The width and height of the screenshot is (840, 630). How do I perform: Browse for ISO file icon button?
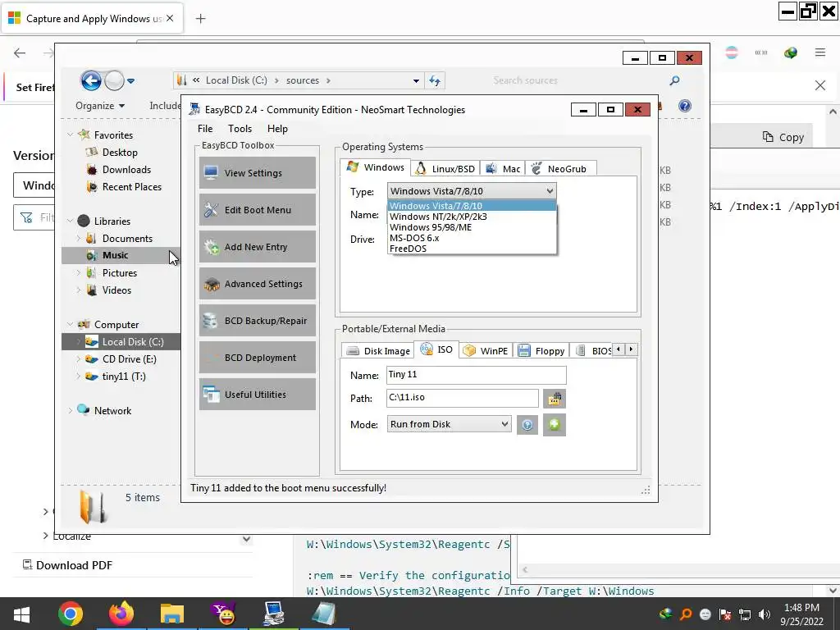(x=554, y=399)
